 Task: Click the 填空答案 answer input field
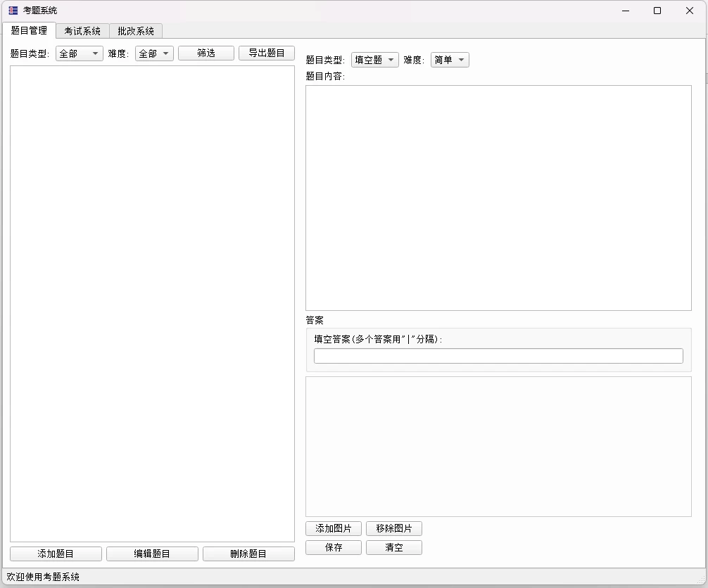pos(498,356)
